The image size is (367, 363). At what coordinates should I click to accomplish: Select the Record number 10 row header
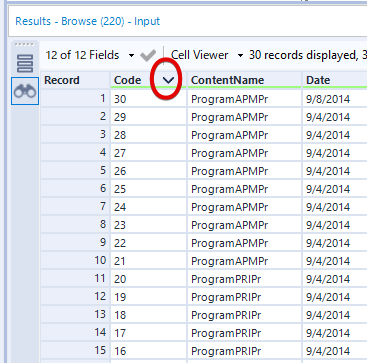(75, 261)
